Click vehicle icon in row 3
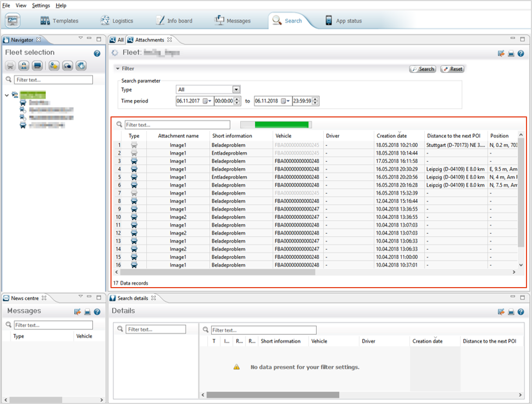This screenshot has width=532, height=404. coord(134,161)
